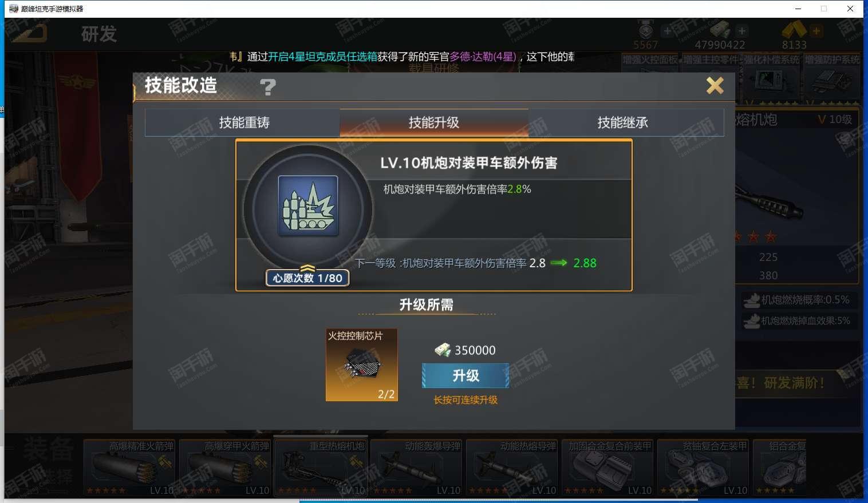Add cash with the plus beside 47990422
Viewport: 868px width, 503px height.
pos(742,31)
